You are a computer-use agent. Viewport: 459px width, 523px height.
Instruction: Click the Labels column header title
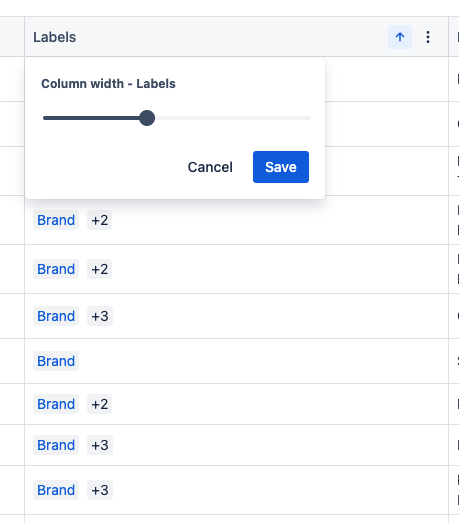click(55, 37)
